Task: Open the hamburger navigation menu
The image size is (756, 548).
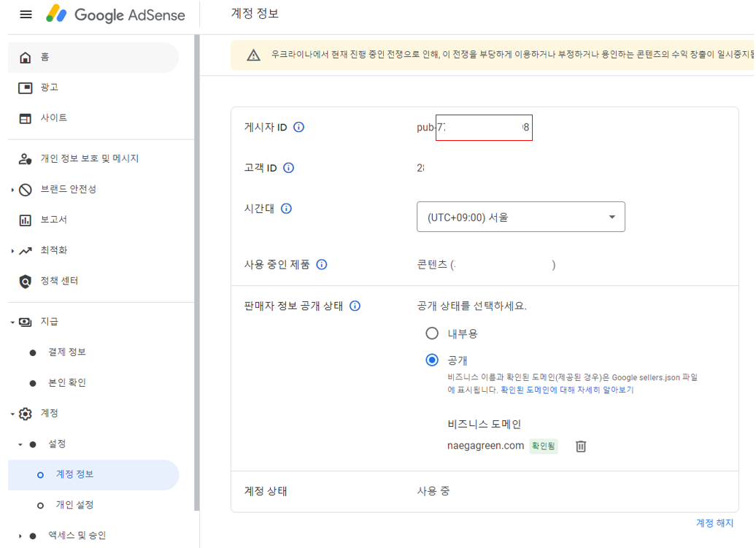Action: pyautogui.click(x=25, y=14)
